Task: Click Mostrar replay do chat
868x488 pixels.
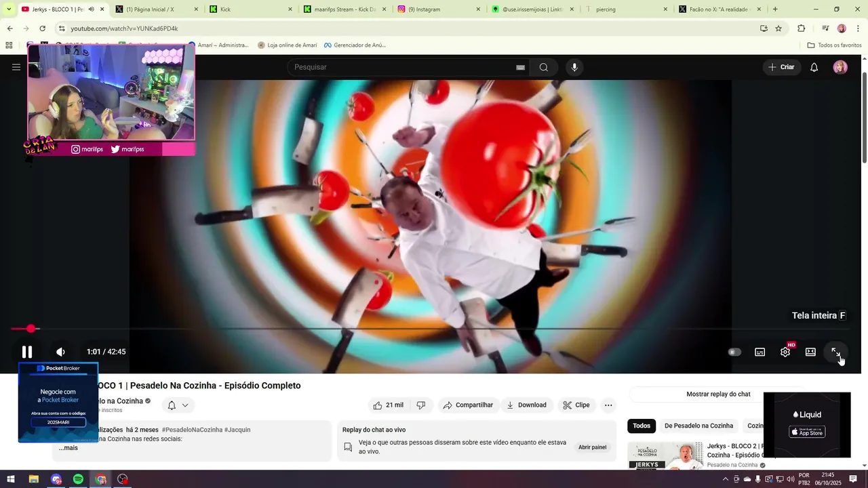Action: pyautogui.click(x=718, y=394)
